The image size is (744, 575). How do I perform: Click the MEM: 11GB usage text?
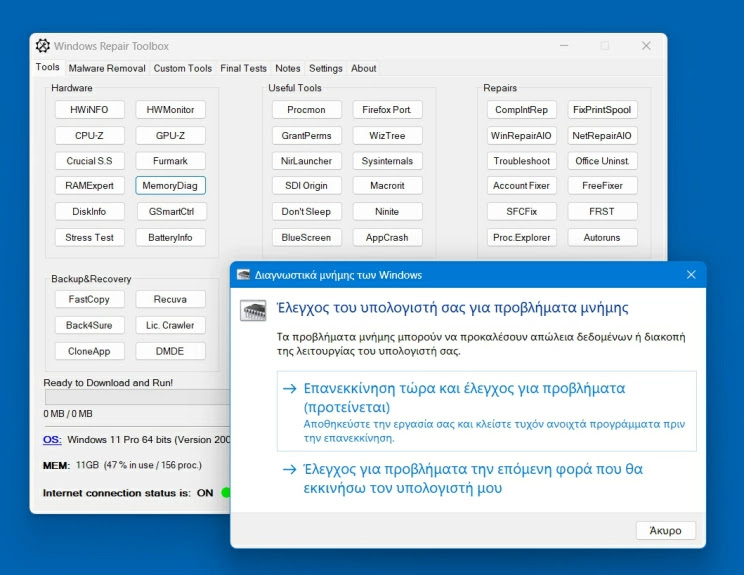pos(122,465)
